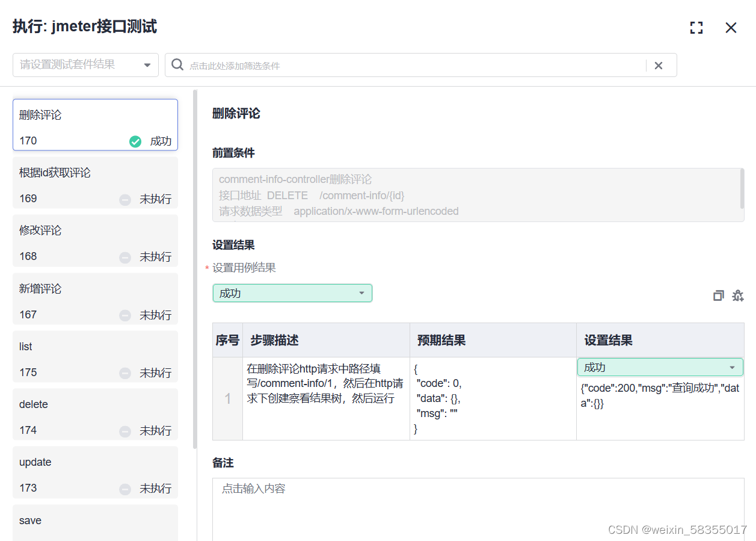Click the search magnifier icon
The width and height of the screenshot is (756, 541).
click(177, 65)
